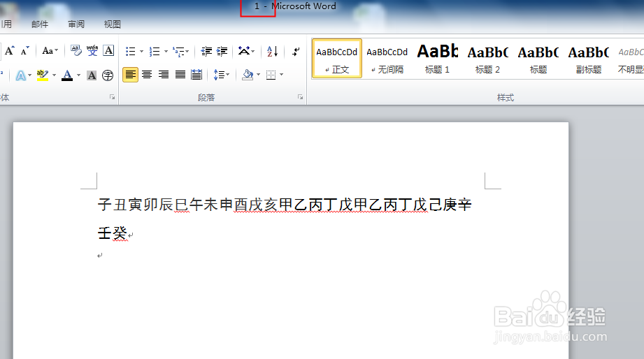
Task: Click the first line of document text
Action: point(285,205)
